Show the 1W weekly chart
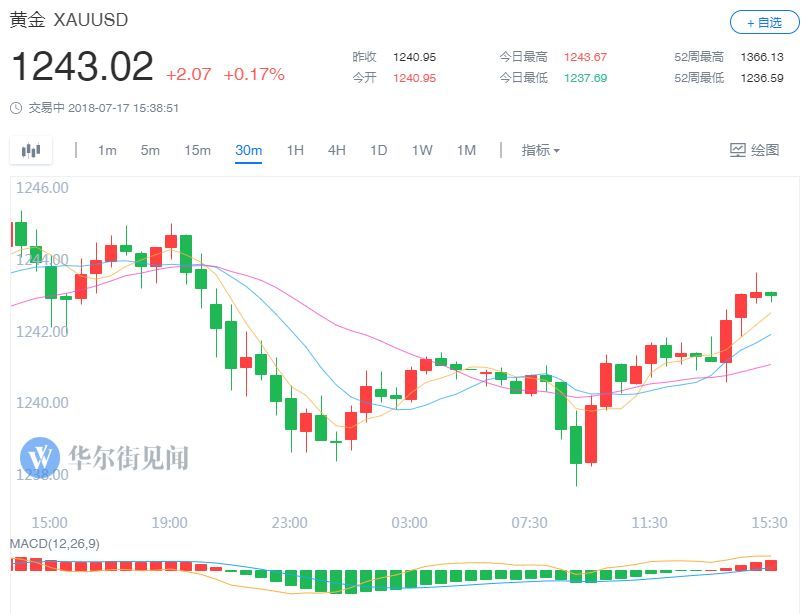This screenshot has width=810, height=614. [422, 150]
